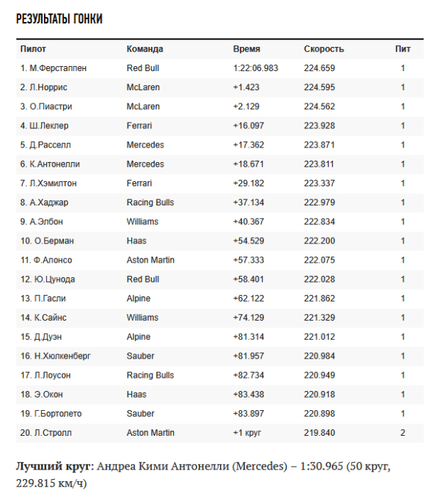The height and width of the screenshot is (504, 440).
Task: Click winner's time 1:22:06.983
Action: (x=256, y=68)
